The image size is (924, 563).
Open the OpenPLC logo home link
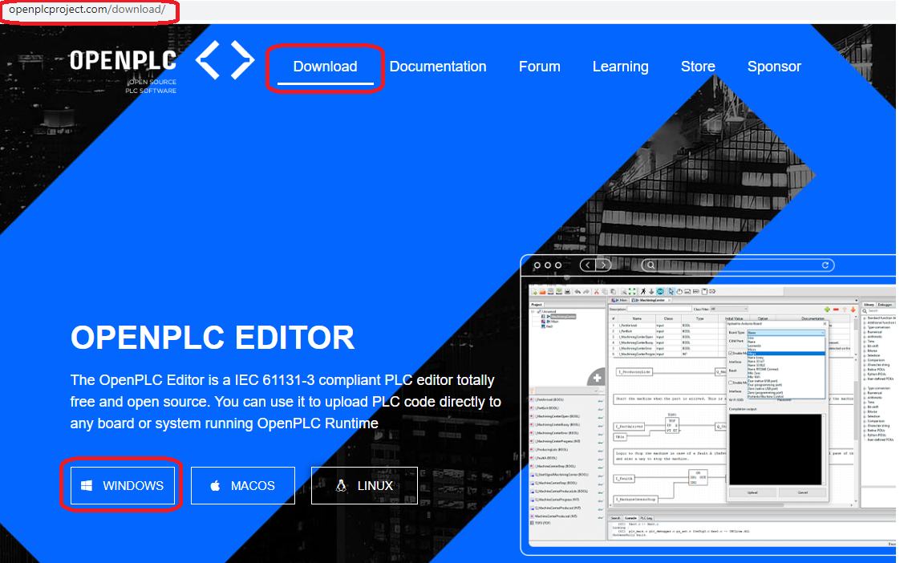point(162,67)
